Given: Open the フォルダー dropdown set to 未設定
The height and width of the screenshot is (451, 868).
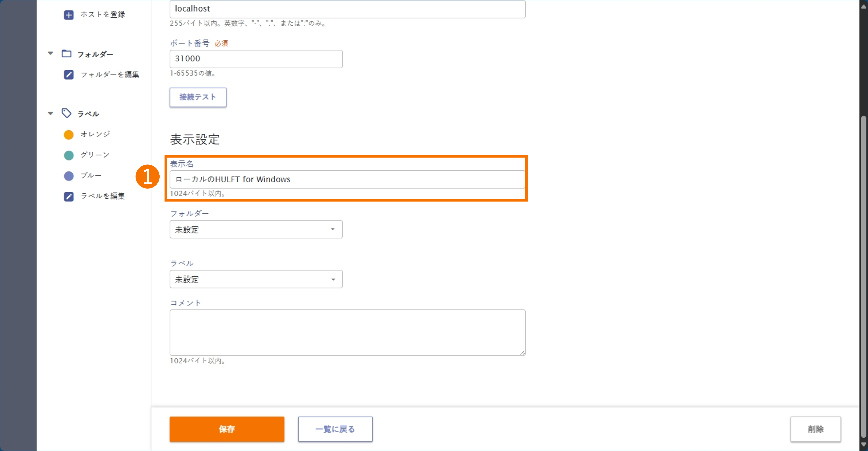Looking at the screenshot, I should (256, 229).
